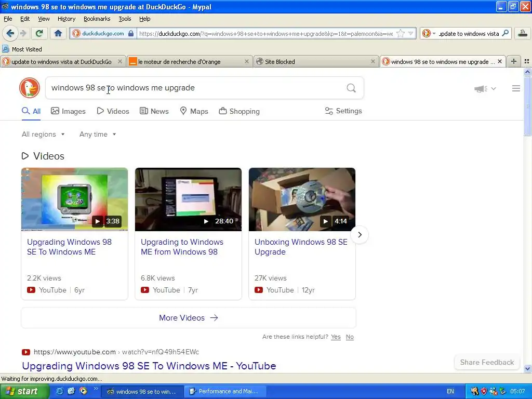Open 'Upgrading Windows 98 SE To Windows ME - YouTube' result

[149, 366]
